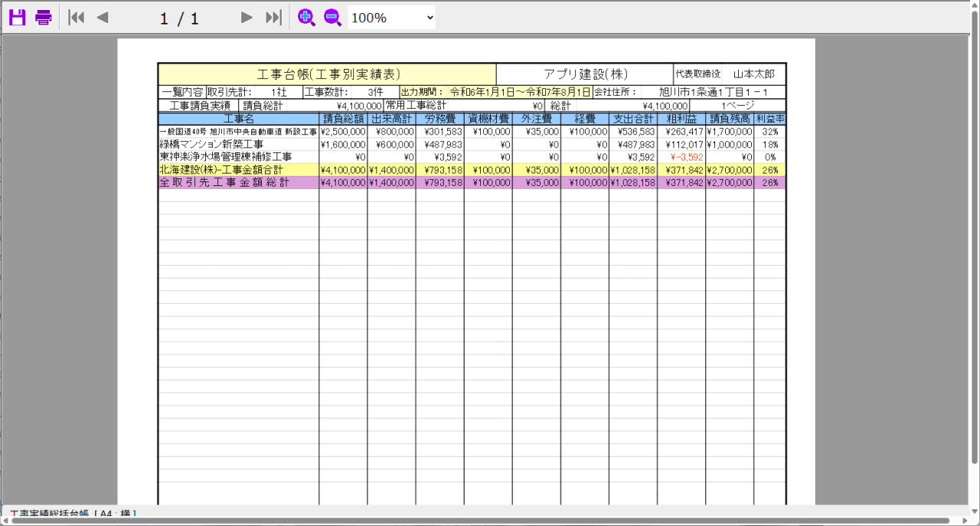Click the 18% profit rate cell

point(769,144)
